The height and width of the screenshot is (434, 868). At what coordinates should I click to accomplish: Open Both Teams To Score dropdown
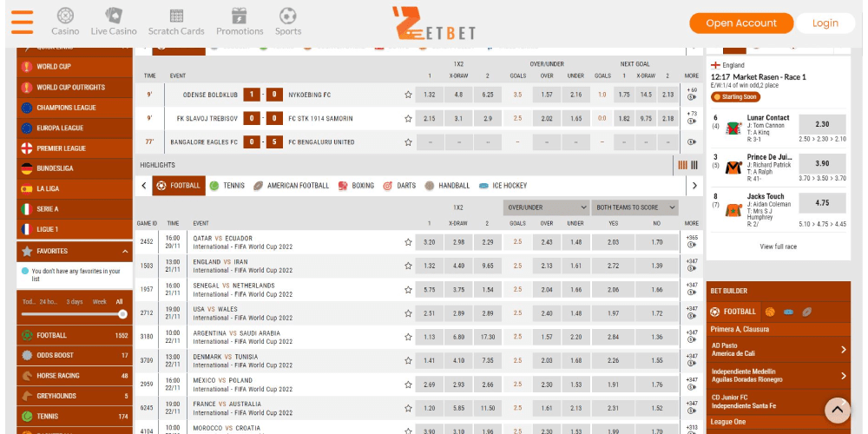point(635,207)
